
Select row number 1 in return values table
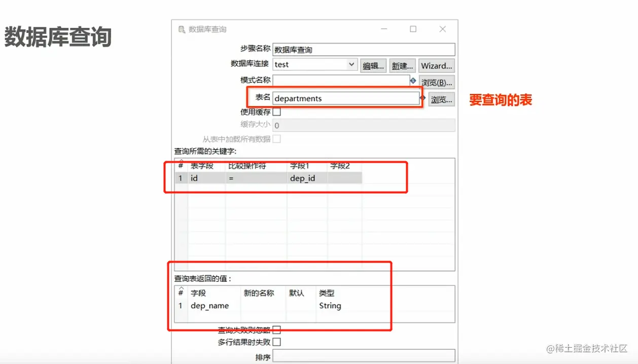181,306
